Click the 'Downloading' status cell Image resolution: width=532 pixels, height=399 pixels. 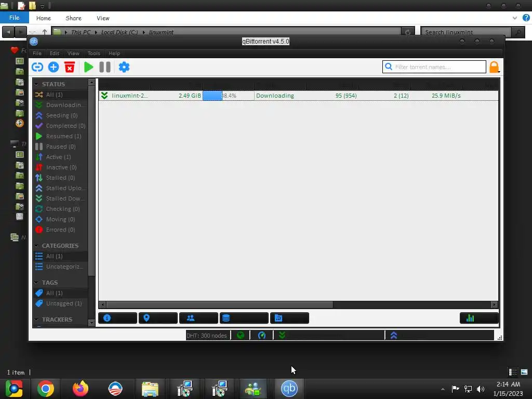pos(275,96)
